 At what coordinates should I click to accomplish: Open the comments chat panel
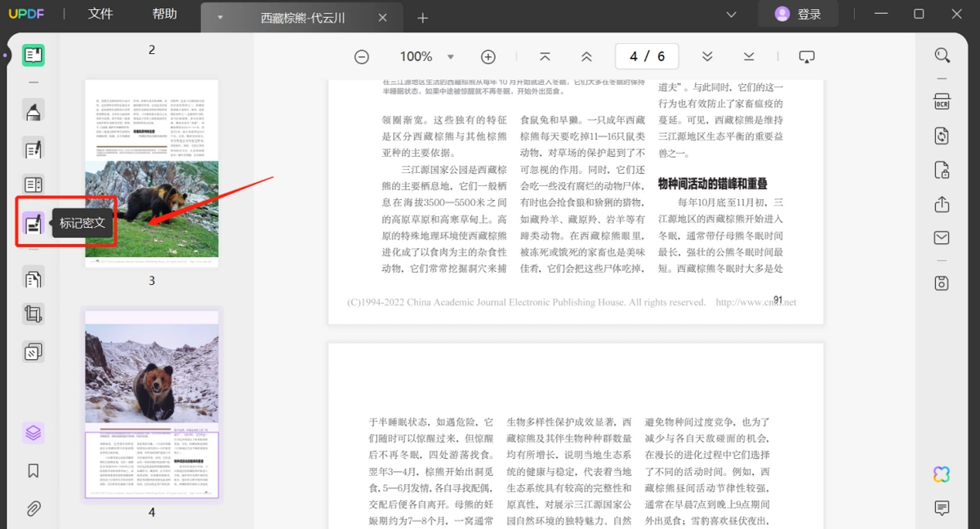[x=942, y=508]
